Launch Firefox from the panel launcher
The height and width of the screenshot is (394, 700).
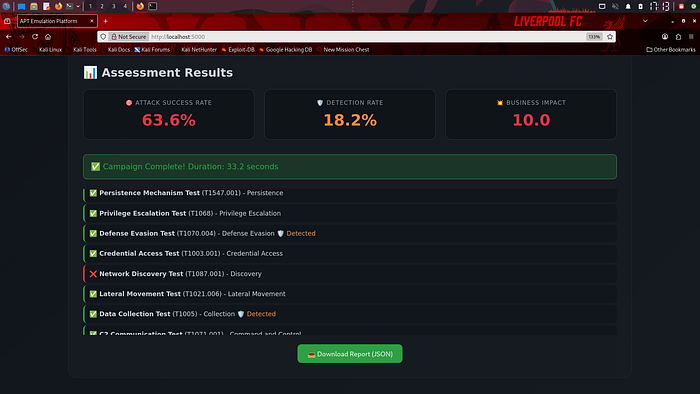[58, 6]
